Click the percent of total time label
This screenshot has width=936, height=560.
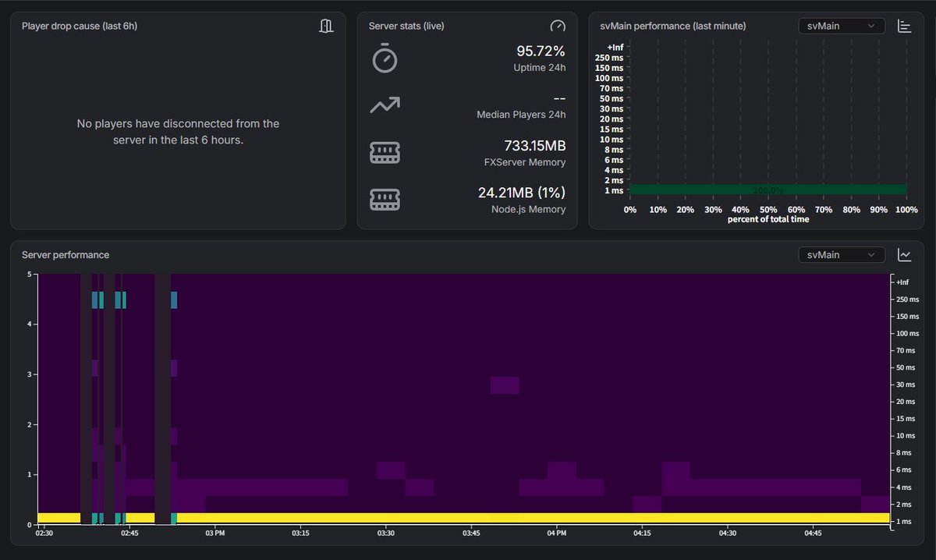coord(768,219)
